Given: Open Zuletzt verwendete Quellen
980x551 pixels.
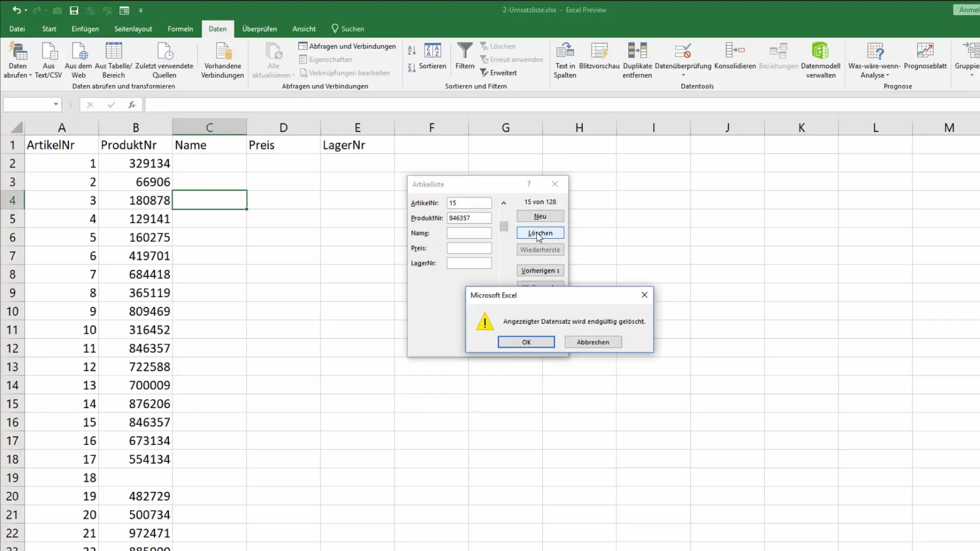Looking at the screenshot, I should 164,60.
